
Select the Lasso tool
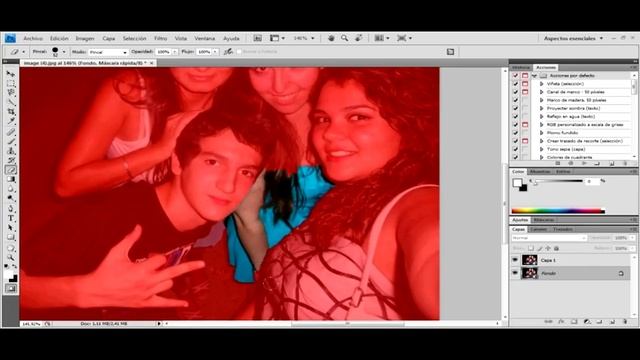[11, 93]
